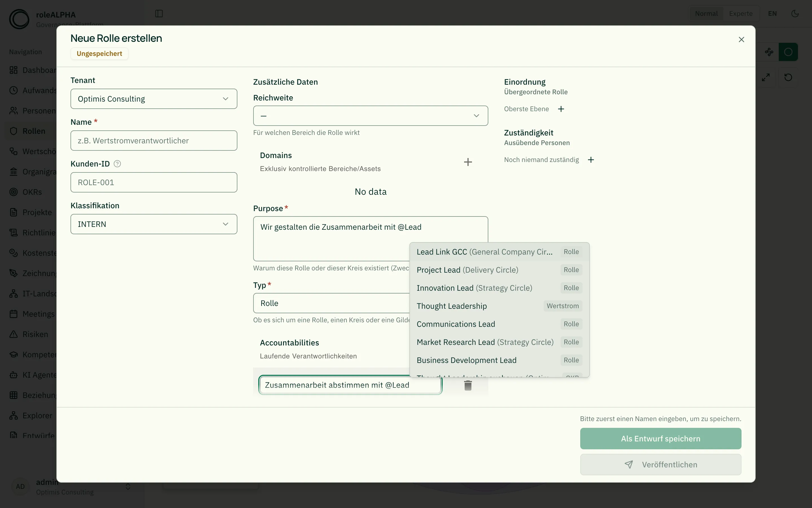812x508 pixels.
Task: Click the roleALPHA logo
Action: 19,19
